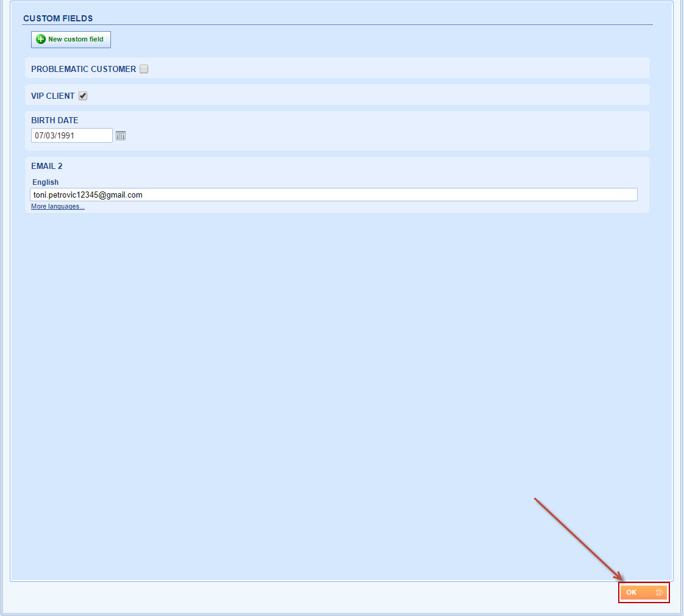Click the EMAIL 2 label
The height and width of the screenshot is (616, 684).
(47, 166)
